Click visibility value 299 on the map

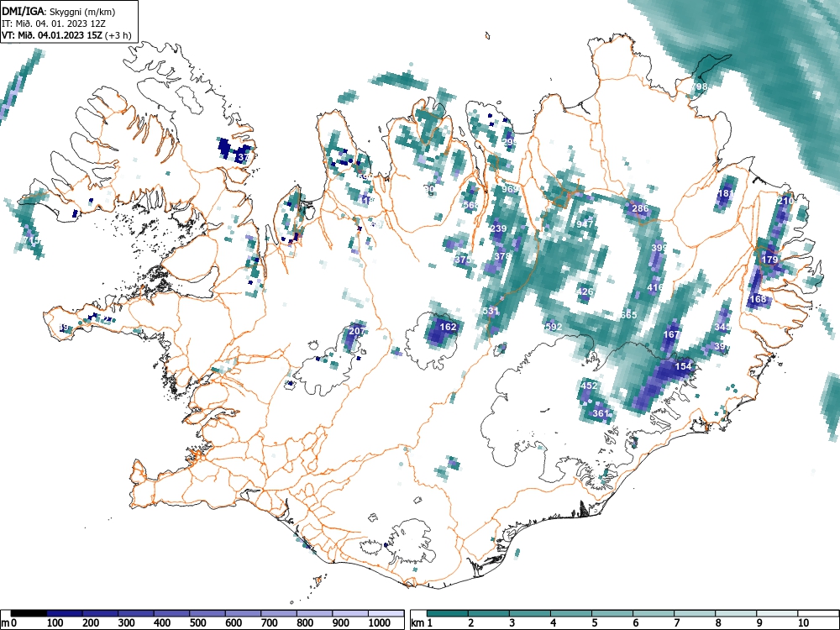coord(510,142)
